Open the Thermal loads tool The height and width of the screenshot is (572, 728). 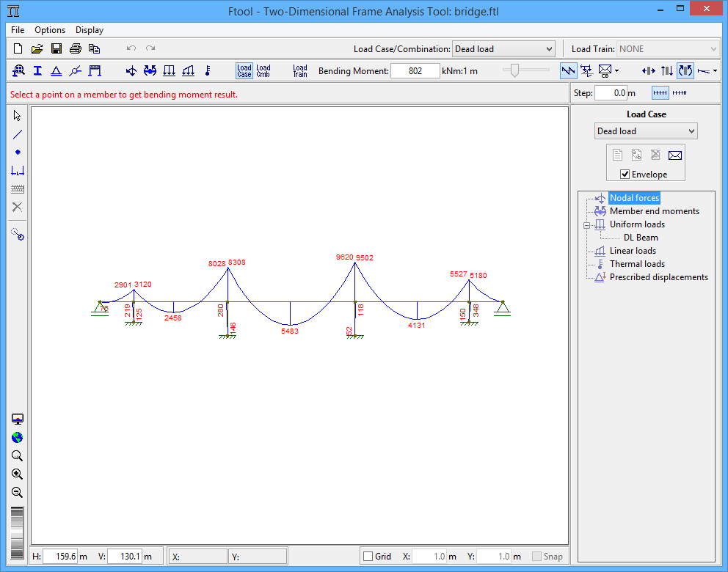[x=206, y=70]
